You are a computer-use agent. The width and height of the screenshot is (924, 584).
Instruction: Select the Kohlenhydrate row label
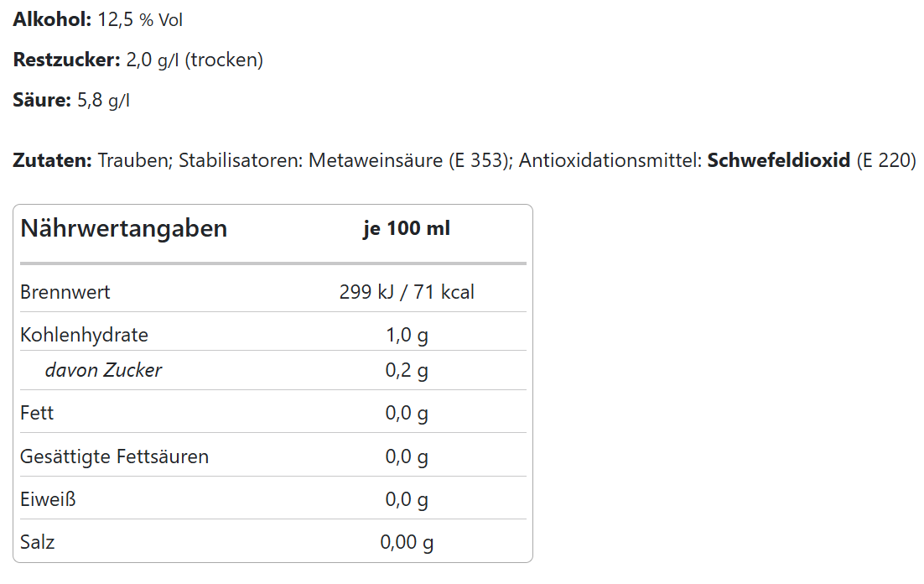point(85,335)
